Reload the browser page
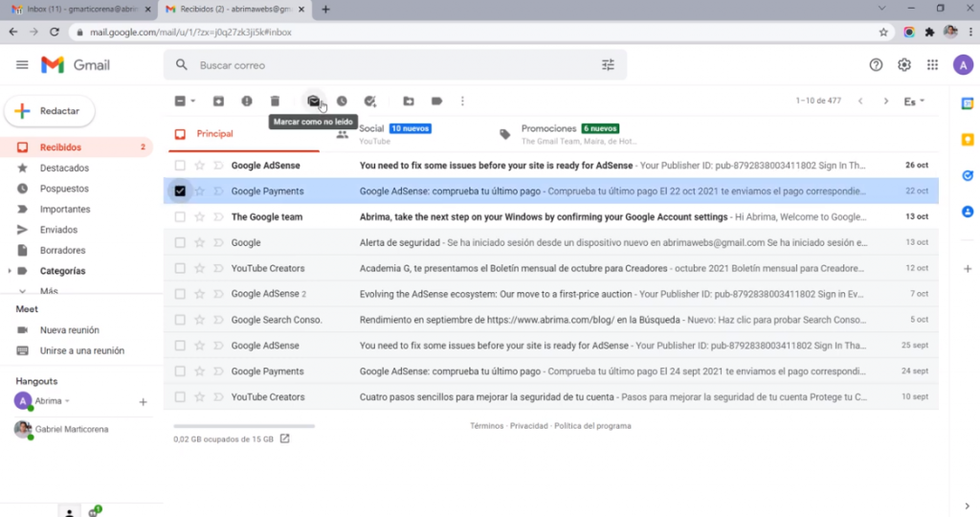 pos(55,32)
